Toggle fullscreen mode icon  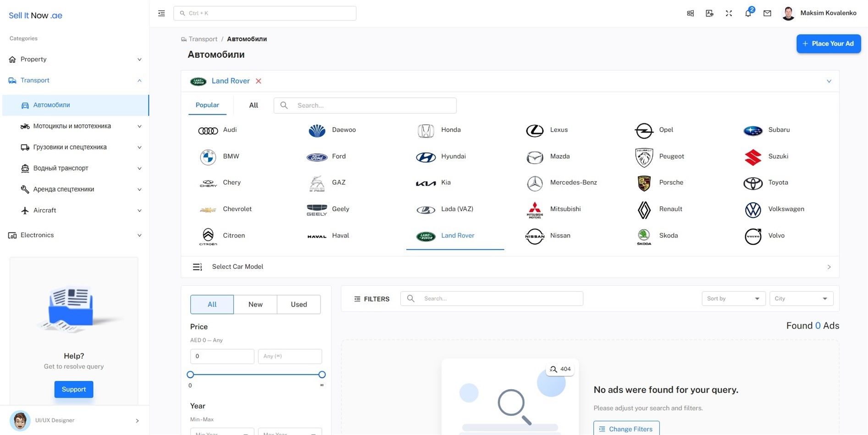tap(729, 13)
